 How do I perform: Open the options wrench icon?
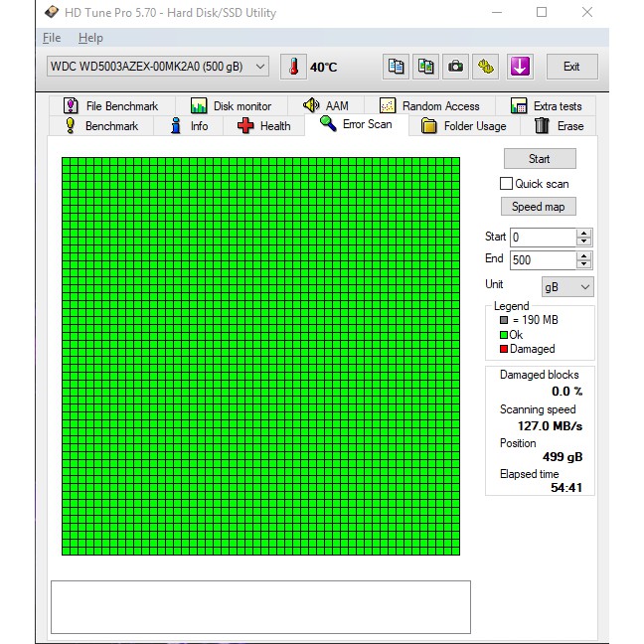coord(485,67)
